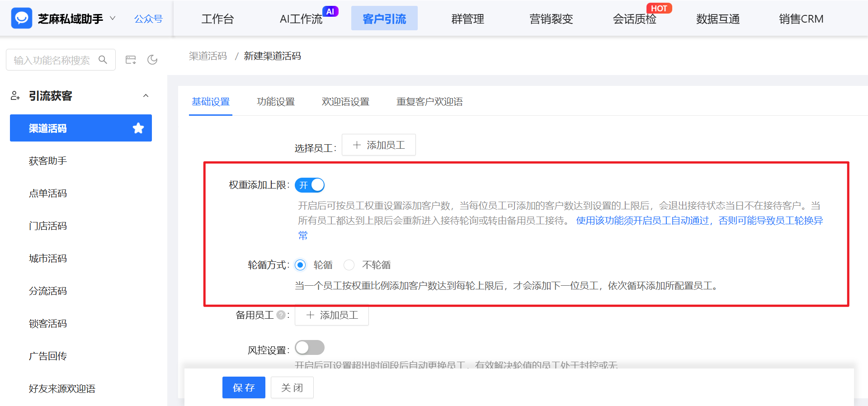
Task: Click the 保存 button
Action: tap(244, 387)
